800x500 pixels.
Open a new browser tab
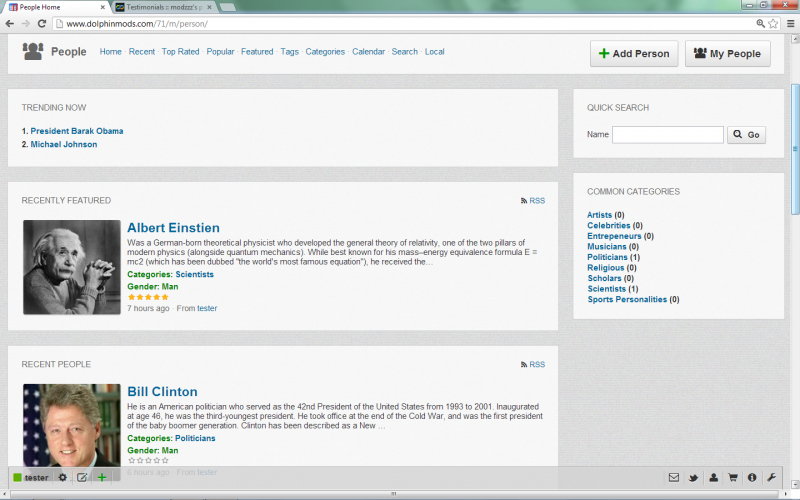[x=228, y=7]
